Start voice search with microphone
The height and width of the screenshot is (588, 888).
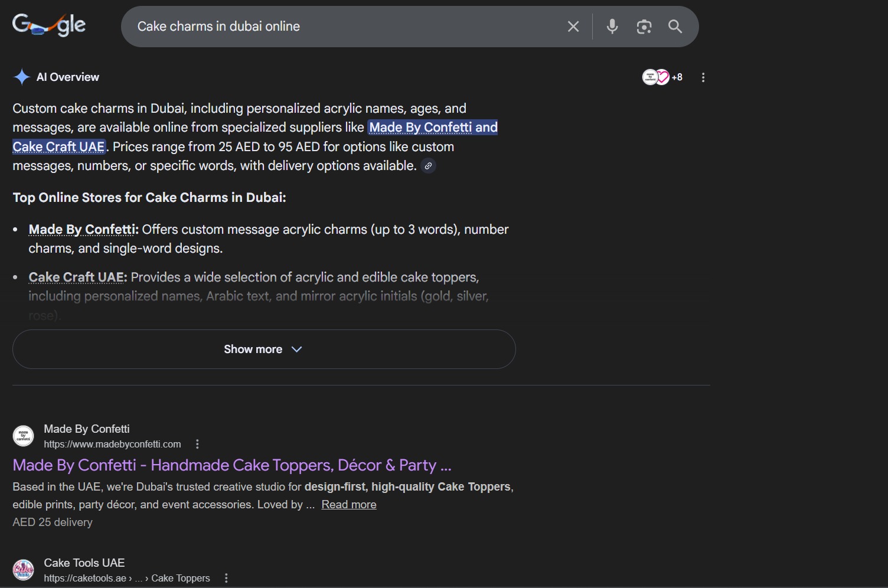coord(612,27)
